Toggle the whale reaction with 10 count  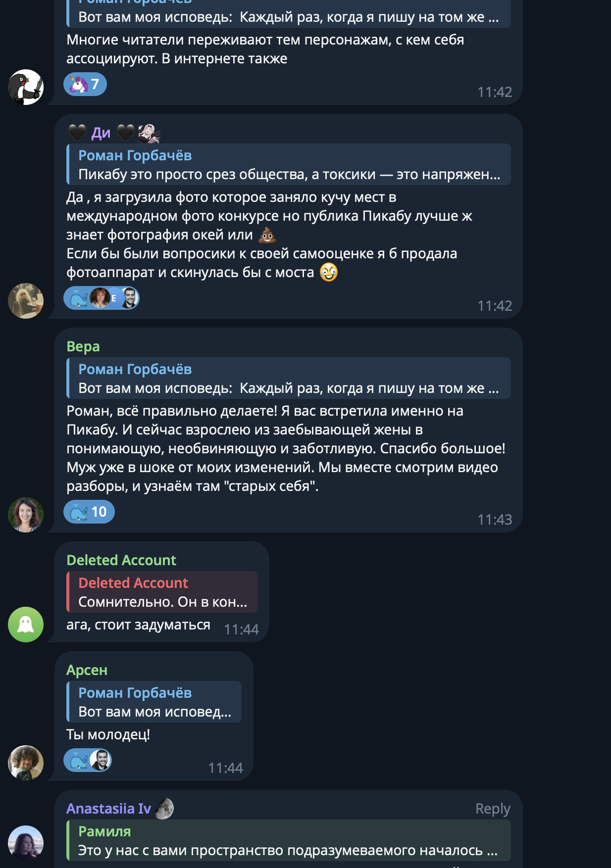pyautogui.click(x=89, y=512)
